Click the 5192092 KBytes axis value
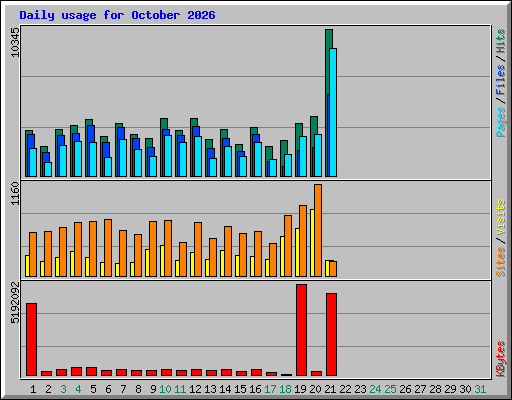This screenshot has width=512, height=400. [x=15, y=303]
